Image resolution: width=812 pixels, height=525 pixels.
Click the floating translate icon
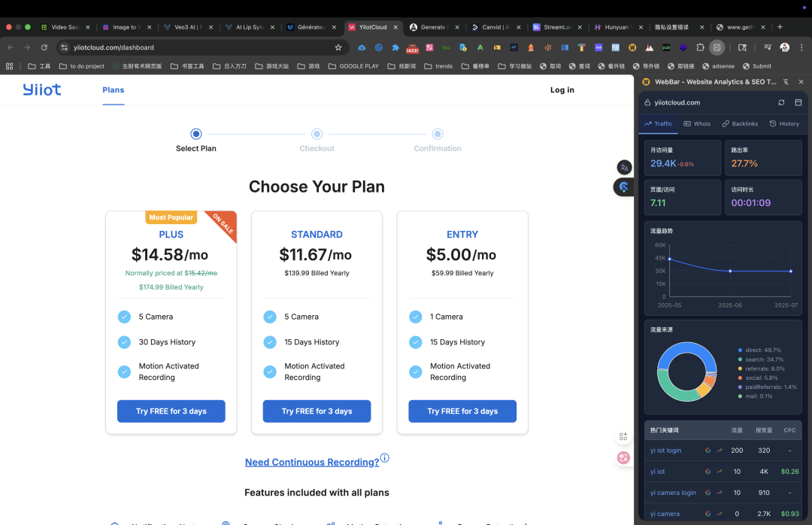[624, 168]
